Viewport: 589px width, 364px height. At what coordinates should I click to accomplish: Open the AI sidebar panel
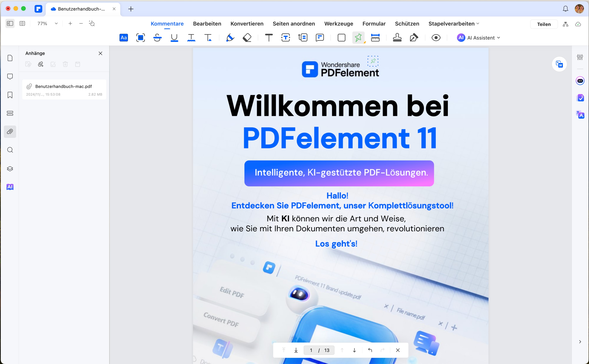[x=10, y=187]
